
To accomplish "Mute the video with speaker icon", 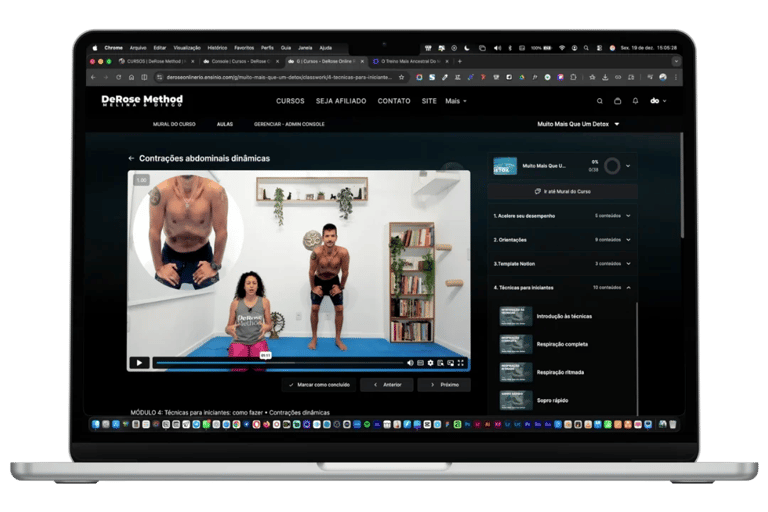I will [x=410, y=363].
